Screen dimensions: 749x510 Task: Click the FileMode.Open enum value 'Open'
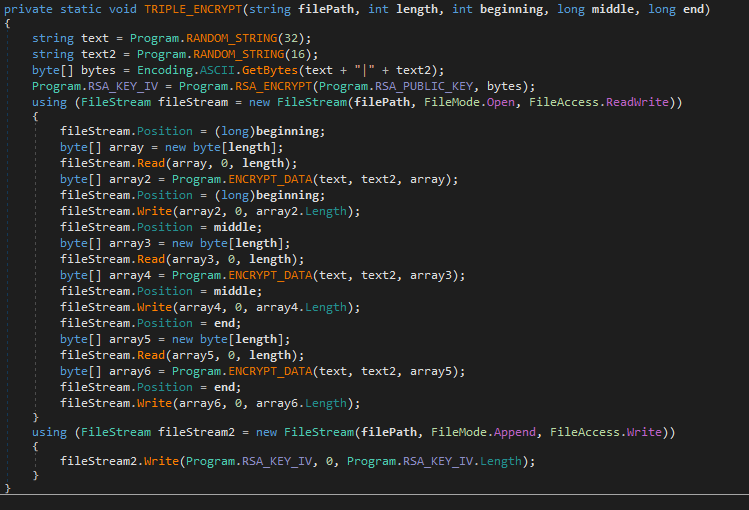pyautogui.click(x=501, y=102)
